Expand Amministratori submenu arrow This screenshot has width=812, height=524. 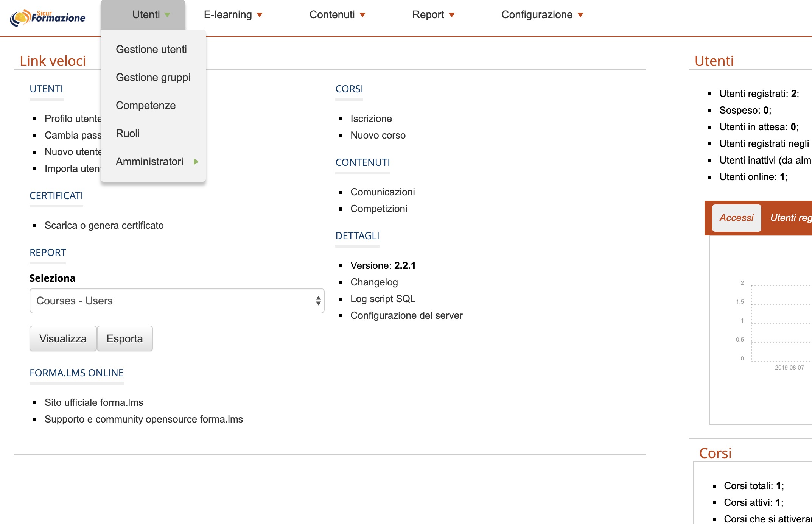196,162
